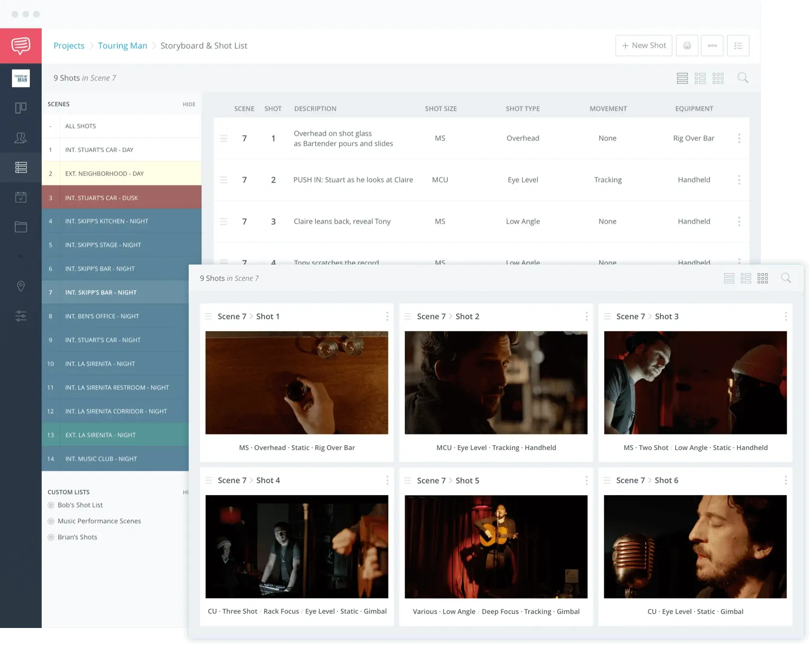
Task: Click the Scene 7 Shot 5 guitarist thumbnail
Action: tap(496, 547)
